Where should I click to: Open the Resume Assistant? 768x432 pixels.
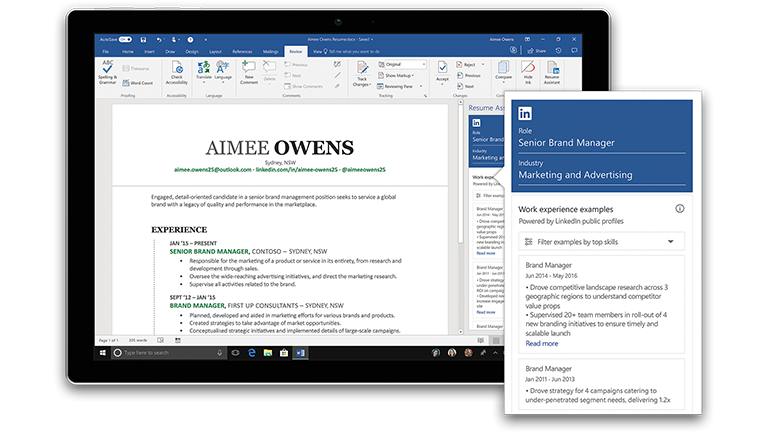point(552,72)
